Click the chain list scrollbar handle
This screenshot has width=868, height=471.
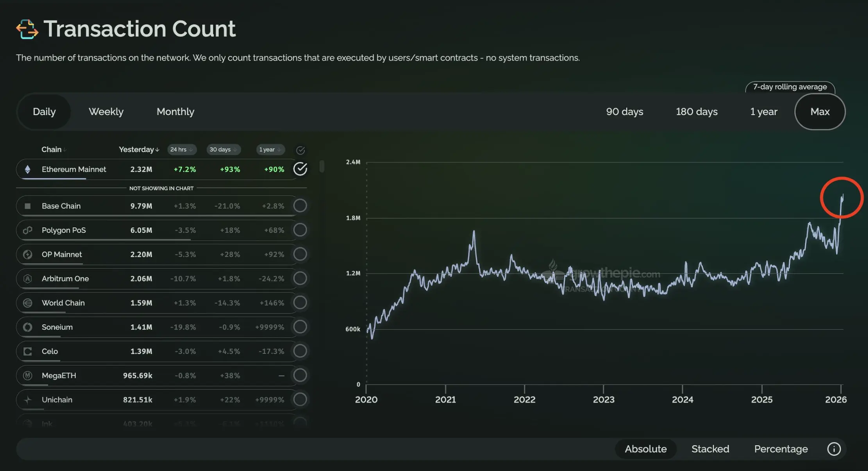tap(322, 166)
